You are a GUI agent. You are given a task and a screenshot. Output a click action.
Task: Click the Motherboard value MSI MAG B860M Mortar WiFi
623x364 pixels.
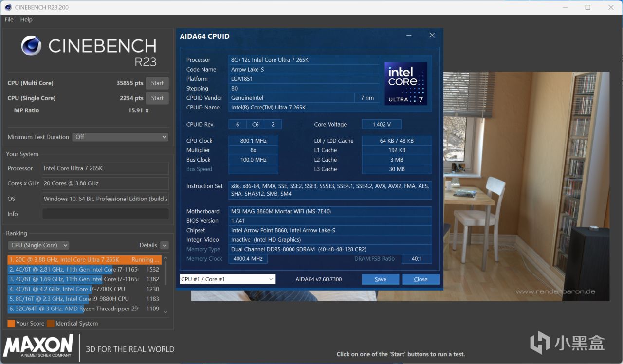330,212
